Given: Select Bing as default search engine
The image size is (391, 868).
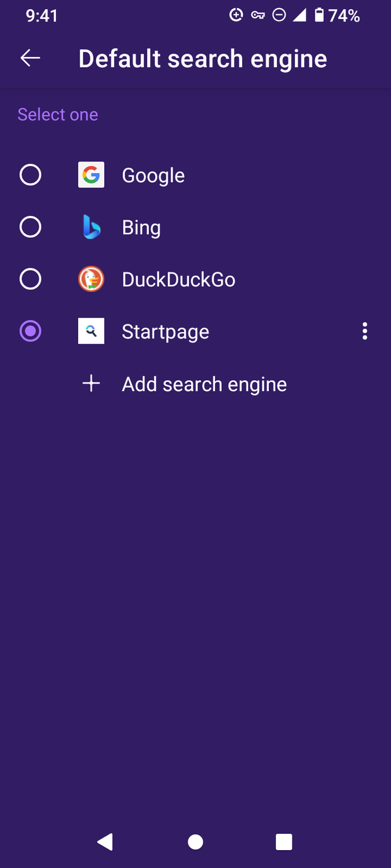Looking at the screenshot, I should pos(30,227).
